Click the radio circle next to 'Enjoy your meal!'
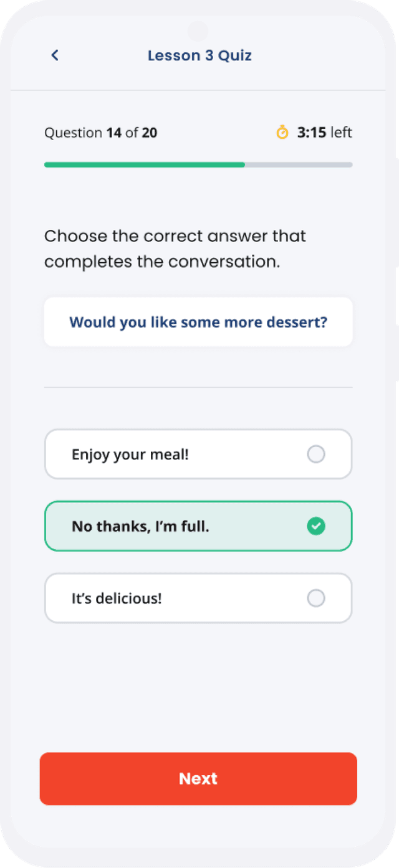This screenshot has height=868, width=399. pos(316,455)
